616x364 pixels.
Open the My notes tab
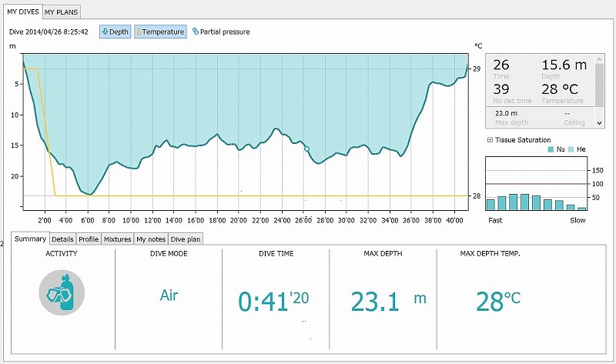(150, 239)
